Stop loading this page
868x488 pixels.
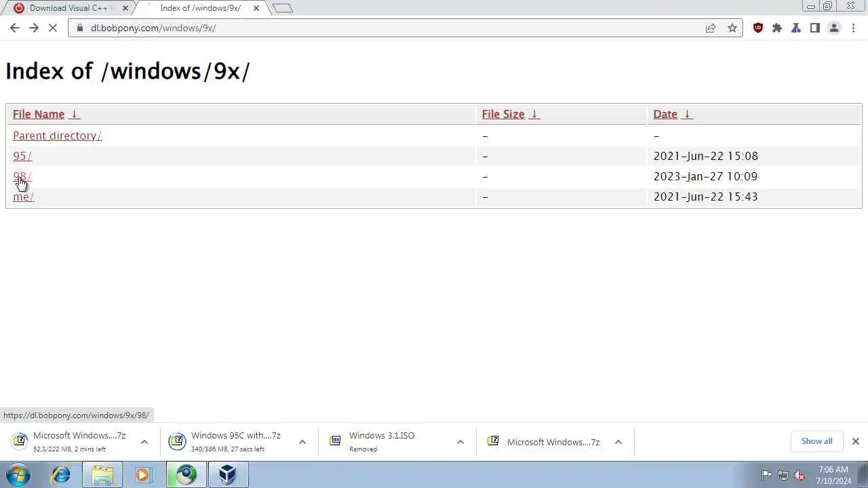click(x=53, y=28)
